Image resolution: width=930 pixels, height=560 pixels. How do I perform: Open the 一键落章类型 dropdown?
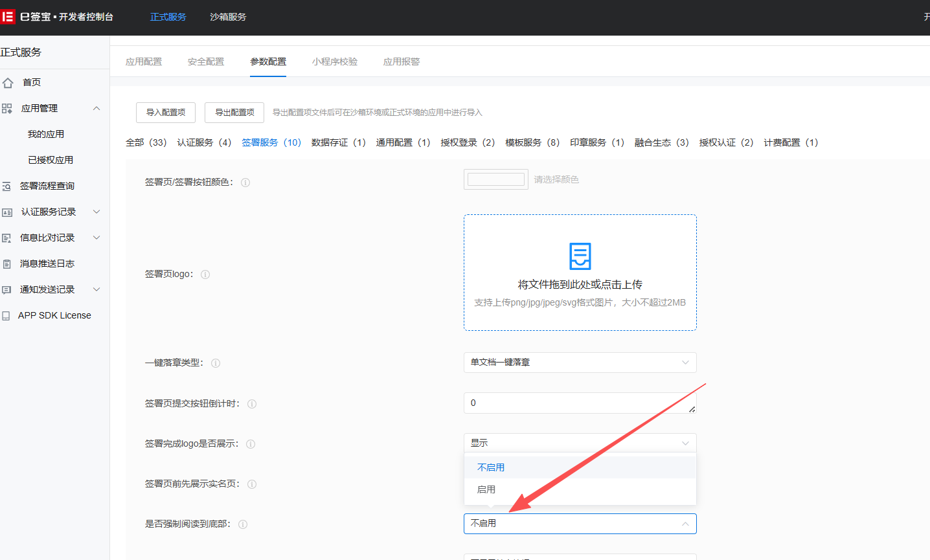580,363
